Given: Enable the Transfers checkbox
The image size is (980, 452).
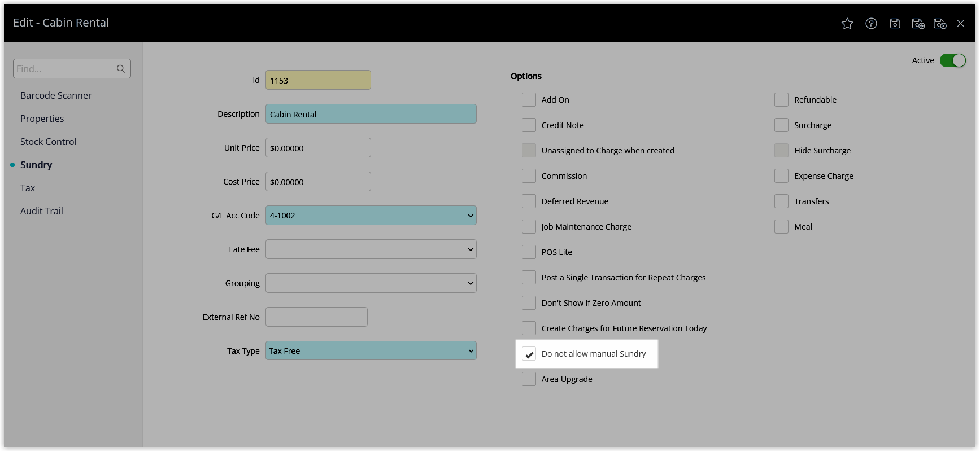Looking at the screenshot, I should pyautogui.click(x=781, y=201).
